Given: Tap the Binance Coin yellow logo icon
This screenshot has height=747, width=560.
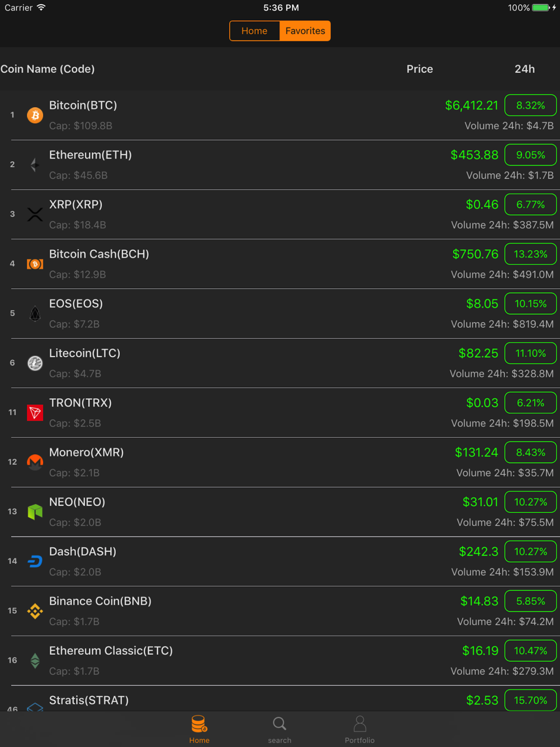Looking at the screenshot, I should pos(35,611).
